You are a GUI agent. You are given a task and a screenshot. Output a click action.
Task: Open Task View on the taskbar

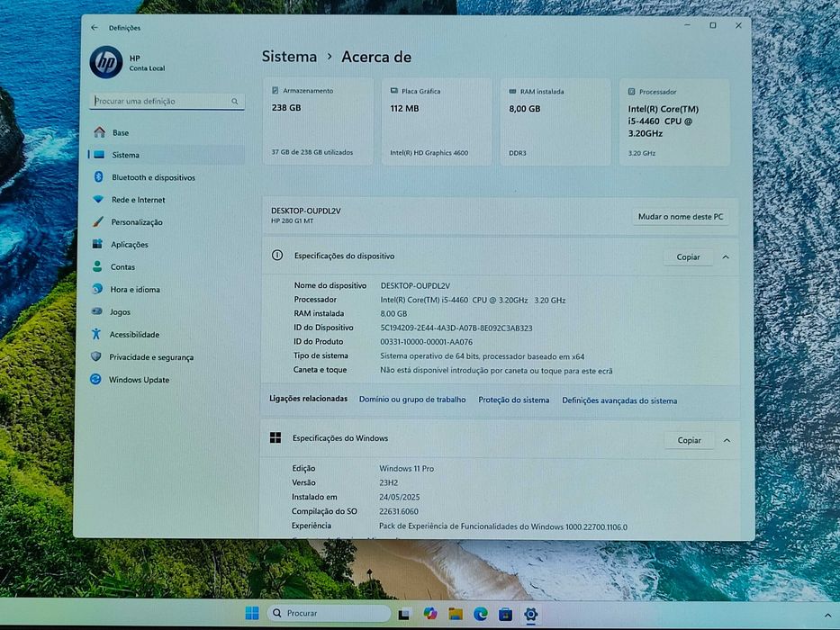(404, 614)
